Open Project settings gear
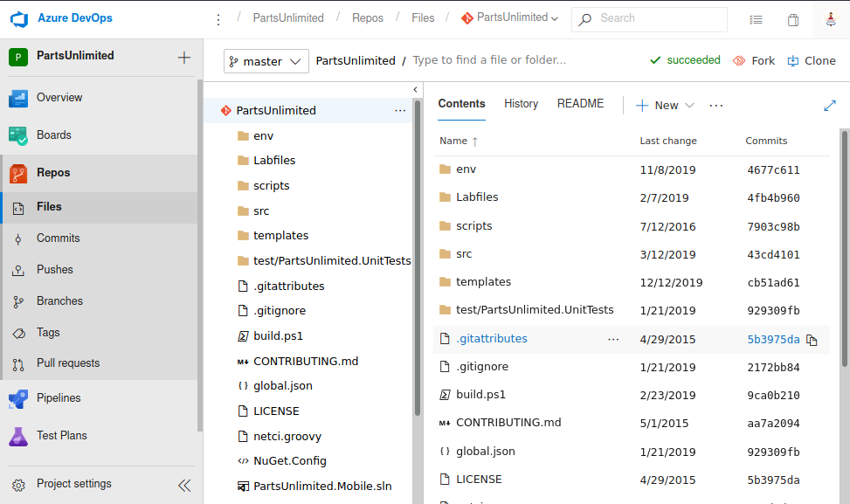The width and height of the screenshot is (850, 504). (x=18, y=485)
